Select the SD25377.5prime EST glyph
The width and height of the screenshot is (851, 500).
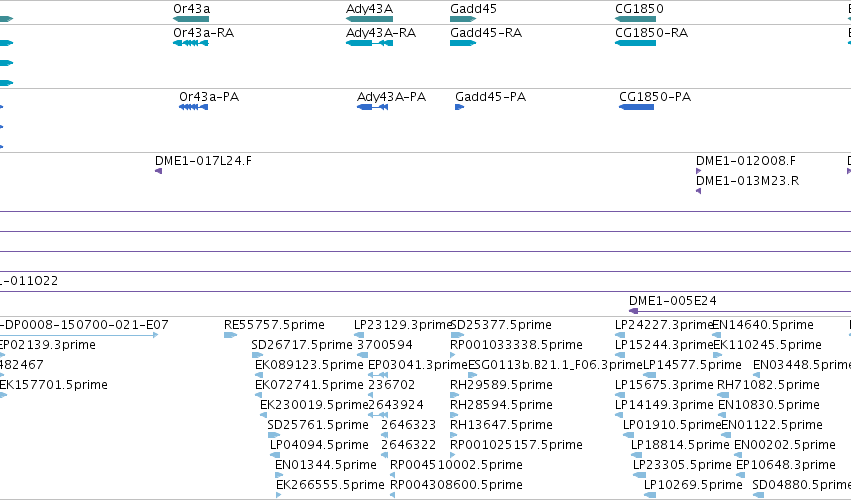457,335
